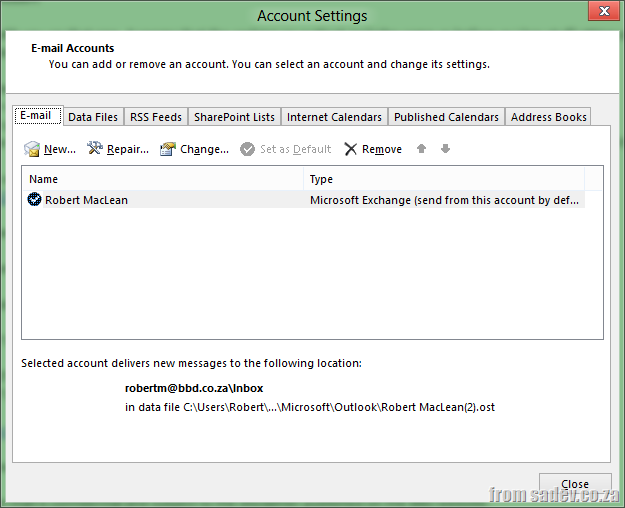Close the window with the red X
This screenshot has height=508, width=625.
[x=604, y=11]
